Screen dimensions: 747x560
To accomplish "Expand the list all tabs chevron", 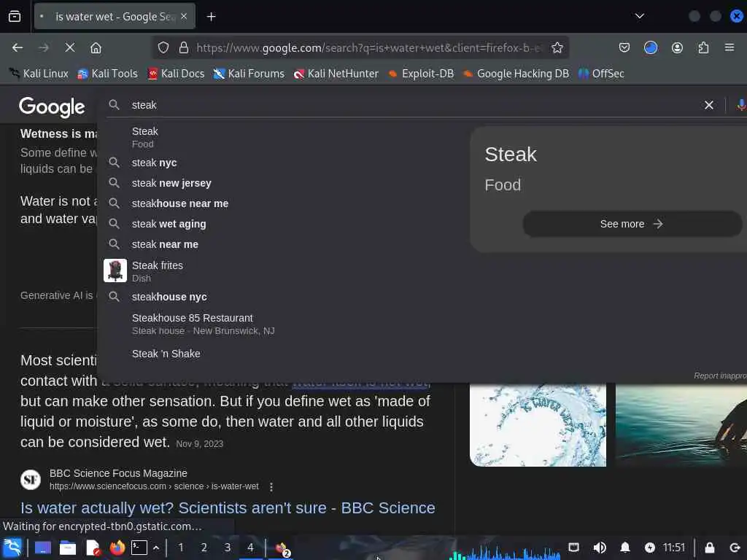I will [639, 16].
